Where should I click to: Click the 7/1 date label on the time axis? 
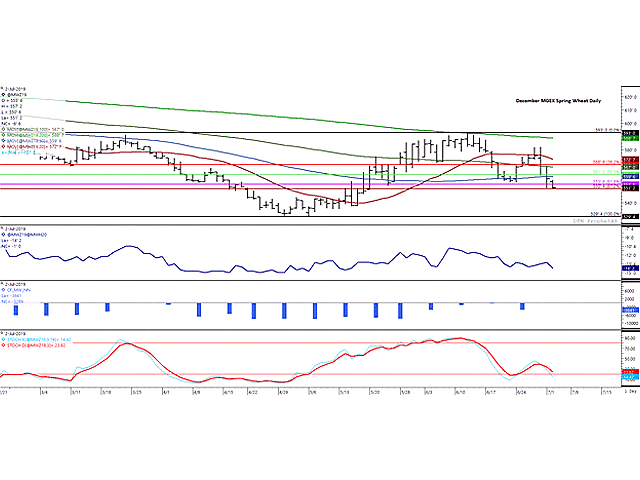tap(551, 391)
